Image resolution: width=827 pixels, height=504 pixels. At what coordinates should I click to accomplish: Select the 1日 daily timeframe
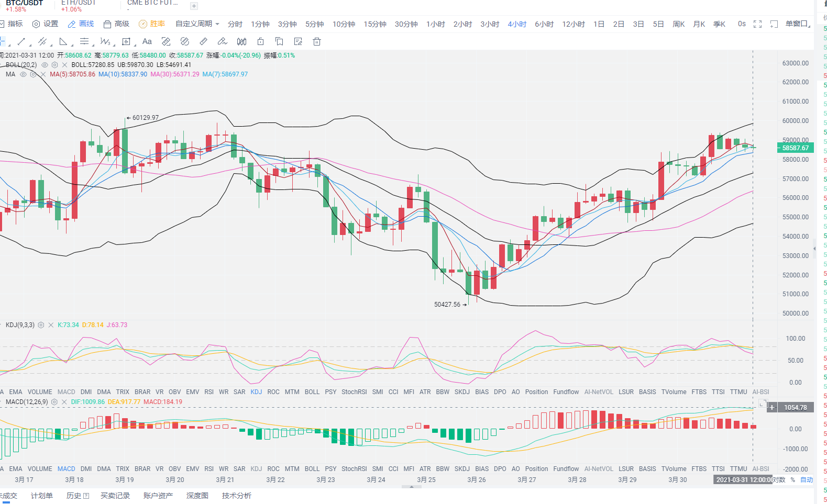pos(599,24)
